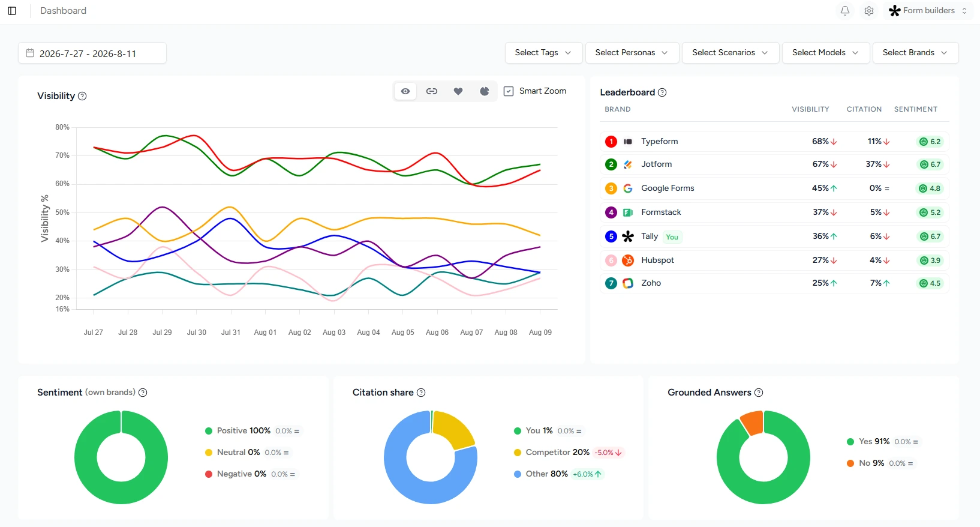Toggle the sidebar panel icon
Viewport: 980px width, 527px height.
pos(12,11)
